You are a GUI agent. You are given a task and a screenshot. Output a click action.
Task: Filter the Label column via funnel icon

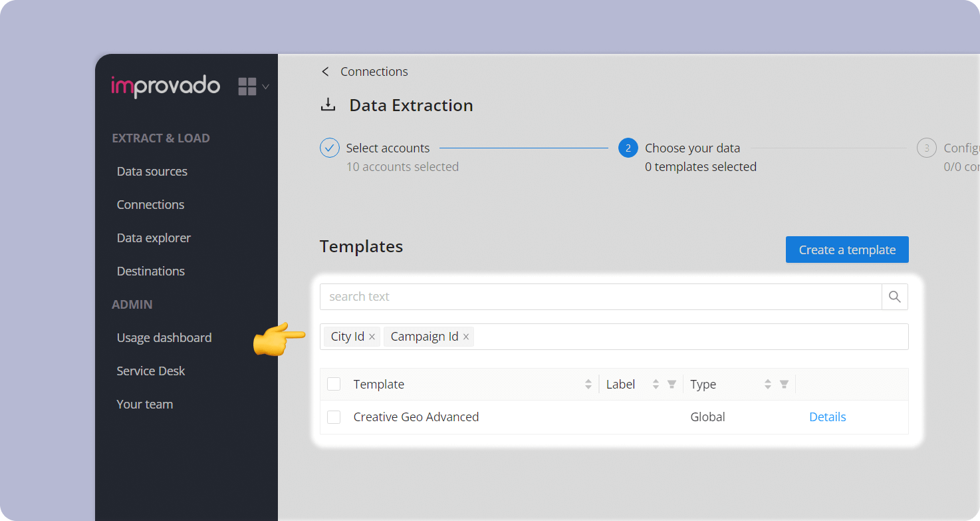[x=672, y=385]
